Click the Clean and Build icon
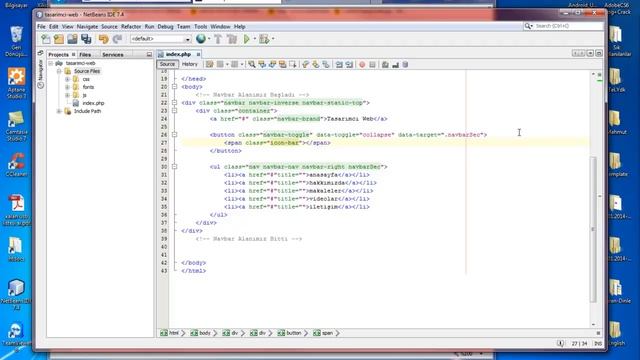 232,39
